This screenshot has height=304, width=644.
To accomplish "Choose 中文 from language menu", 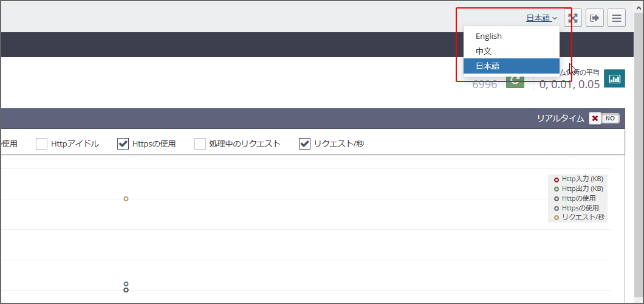I will [x=484, y=51].
